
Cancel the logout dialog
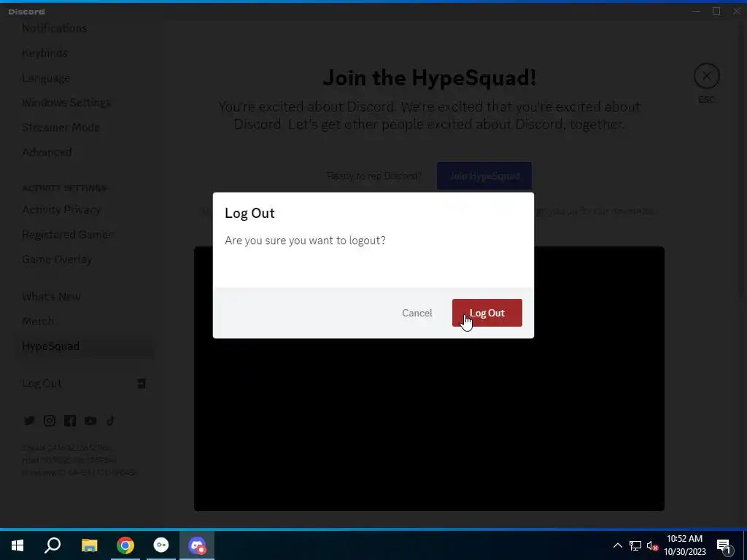[x=417, y=313]
